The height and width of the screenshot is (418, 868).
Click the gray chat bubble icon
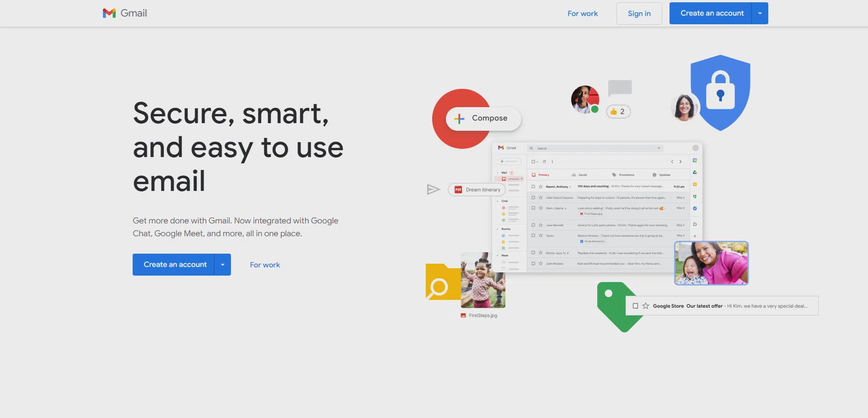pyautogui.click(x=620, y=88)
